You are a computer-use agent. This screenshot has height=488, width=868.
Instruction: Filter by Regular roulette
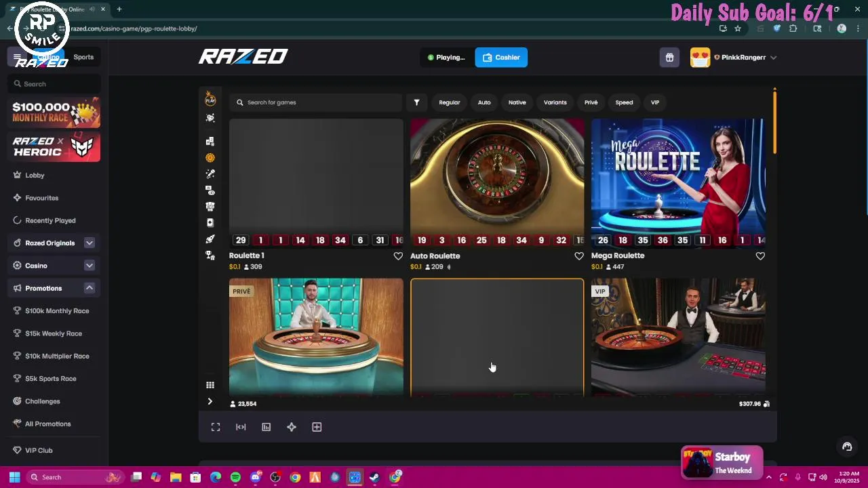pyautogui.click(x=450, y=102)
